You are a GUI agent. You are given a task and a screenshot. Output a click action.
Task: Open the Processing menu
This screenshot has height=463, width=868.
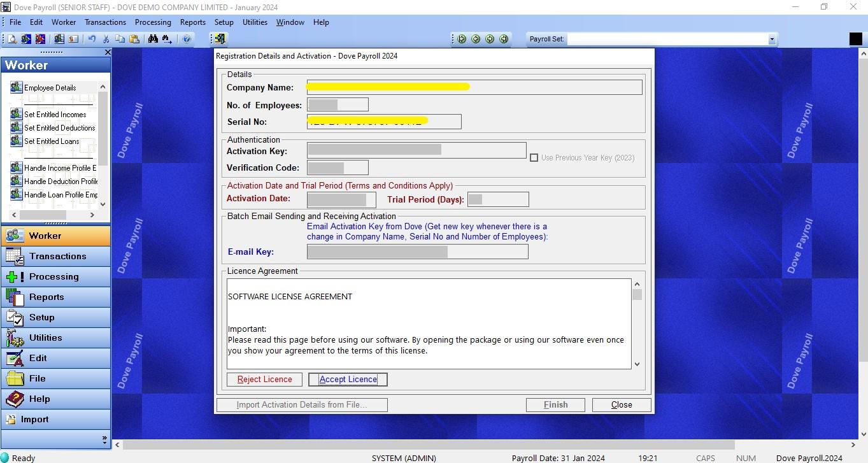tap(153, 22)
